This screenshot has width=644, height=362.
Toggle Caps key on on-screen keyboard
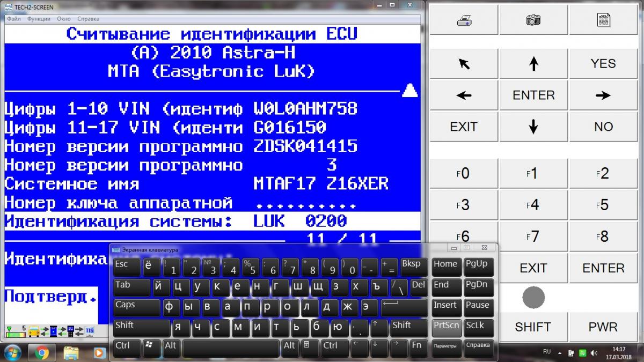click(x=137, y=307)
